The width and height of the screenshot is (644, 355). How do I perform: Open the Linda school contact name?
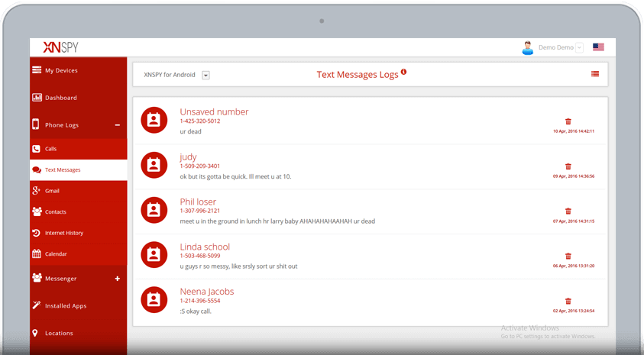(x=205, y=247)
